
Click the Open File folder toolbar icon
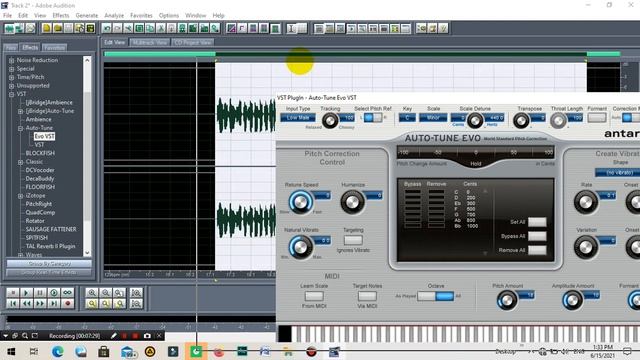pyautogui.click(x=58, y=28)
